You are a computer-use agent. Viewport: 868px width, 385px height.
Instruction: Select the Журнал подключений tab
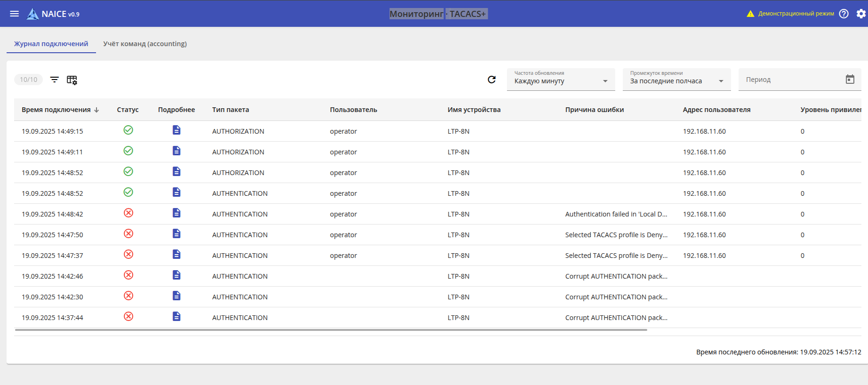pyautogui.click(x=51, y=44)
